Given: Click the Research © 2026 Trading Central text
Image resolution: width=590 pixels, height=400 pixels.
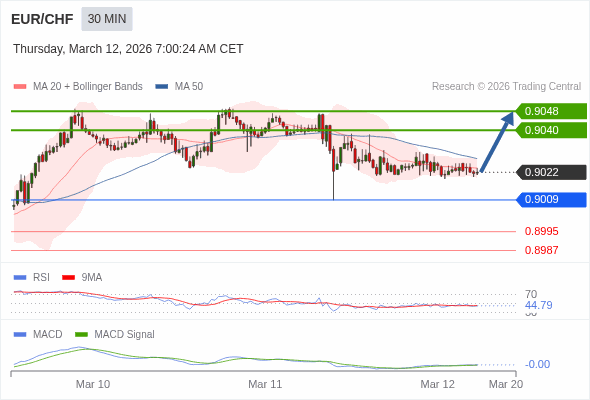Looking at the screenshot, I should click(x=506, y=87).
